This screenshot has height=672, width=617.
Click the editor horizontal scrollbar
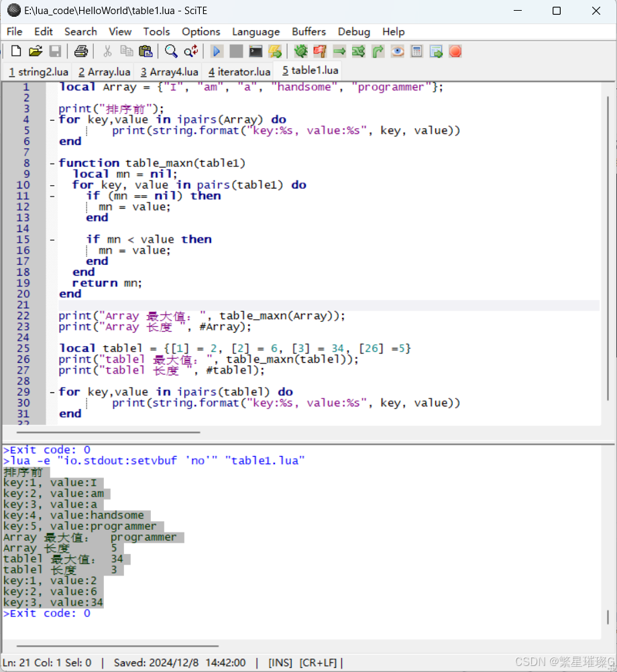click(109, 433)
